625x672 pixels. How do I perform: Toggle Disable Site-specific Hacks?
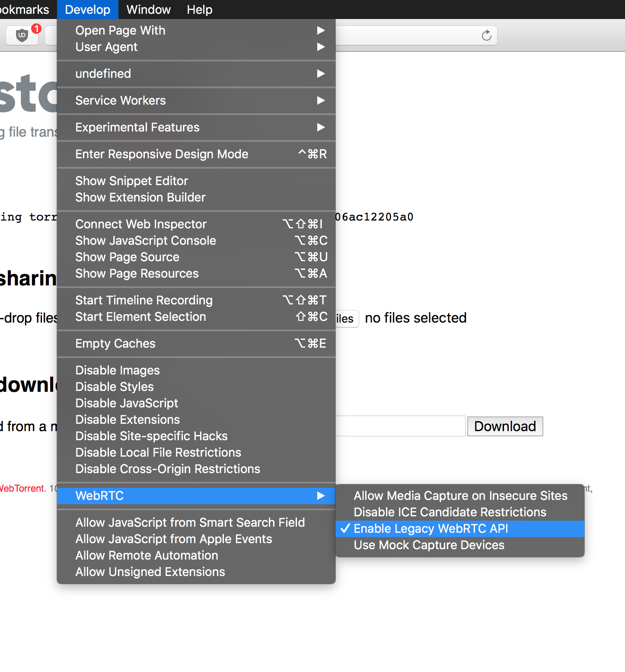(196, 436)
